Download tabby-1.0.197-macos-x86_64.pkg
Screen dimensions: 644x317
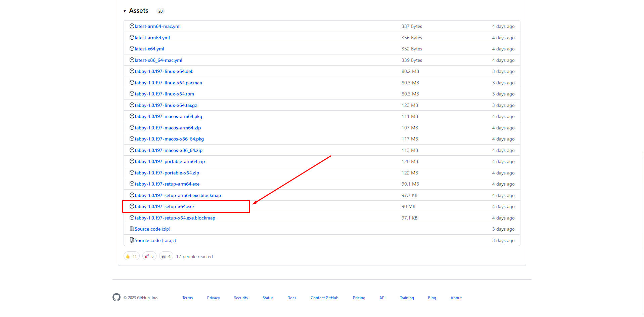[169, 139]
